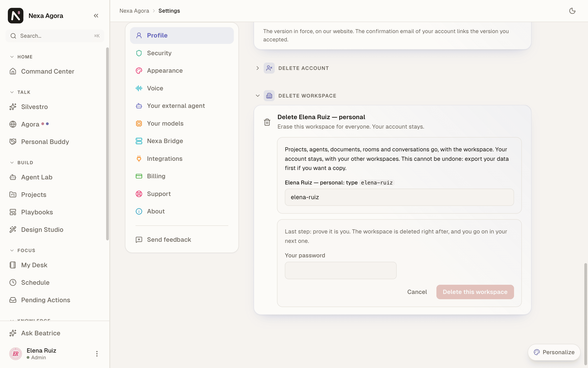
Task: Click Nexa Bridge server icon
Action: (139, 141)
